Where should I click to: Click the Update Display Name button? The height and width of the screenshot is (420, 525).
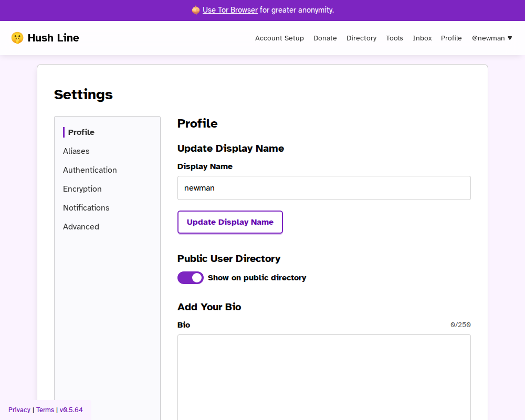click(x=230, y=222)
